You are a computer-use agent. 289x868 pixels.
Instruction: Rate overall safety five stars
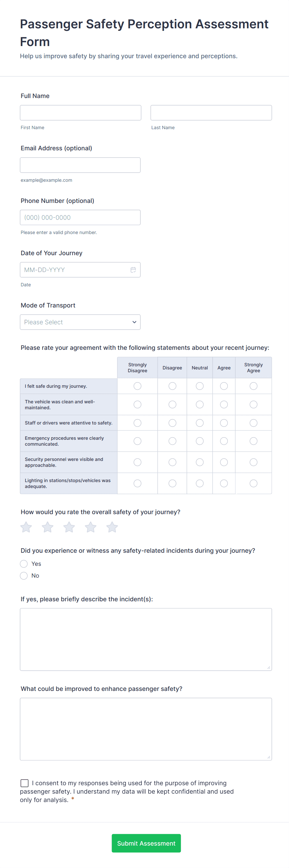coord(112,527)
